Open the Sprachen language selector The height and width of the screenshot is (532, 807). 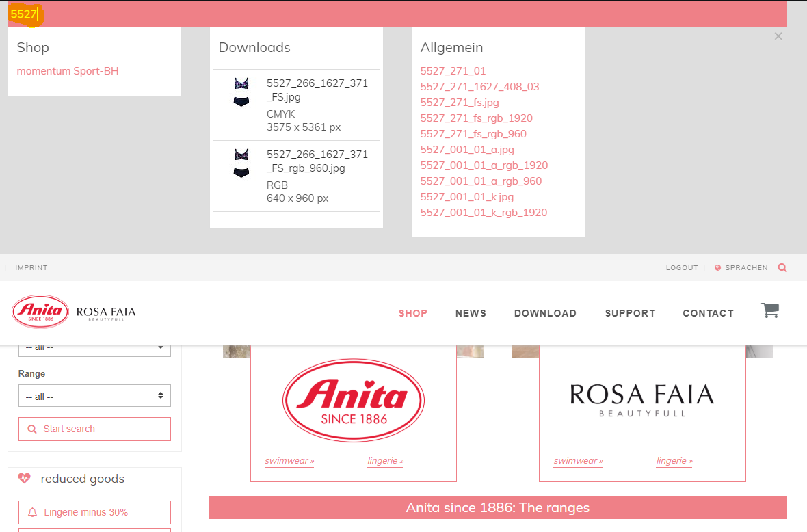(741, 268)
